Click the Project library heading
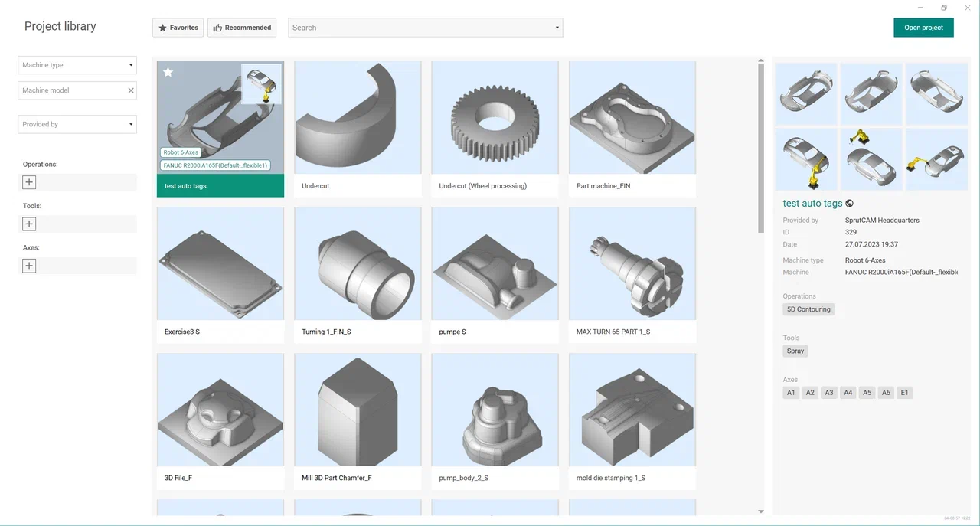This screenshot has width=980, height=526. coord(60,26)
